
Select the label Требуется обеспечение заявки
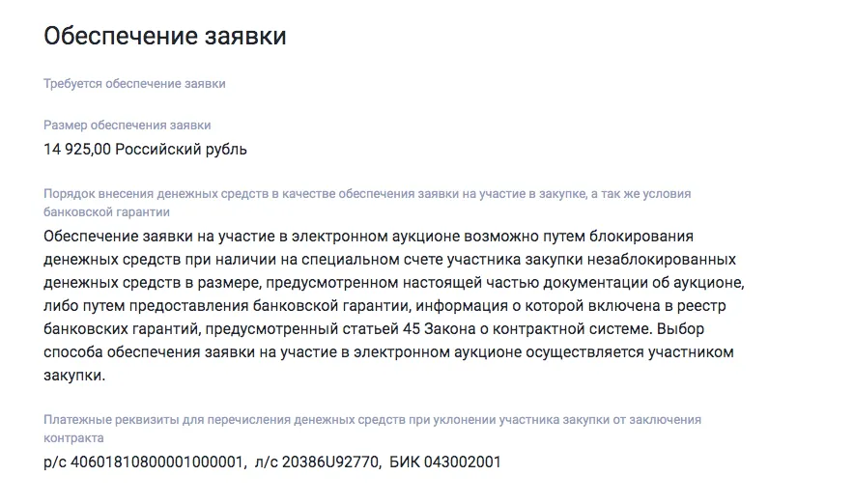pos(134,84)
